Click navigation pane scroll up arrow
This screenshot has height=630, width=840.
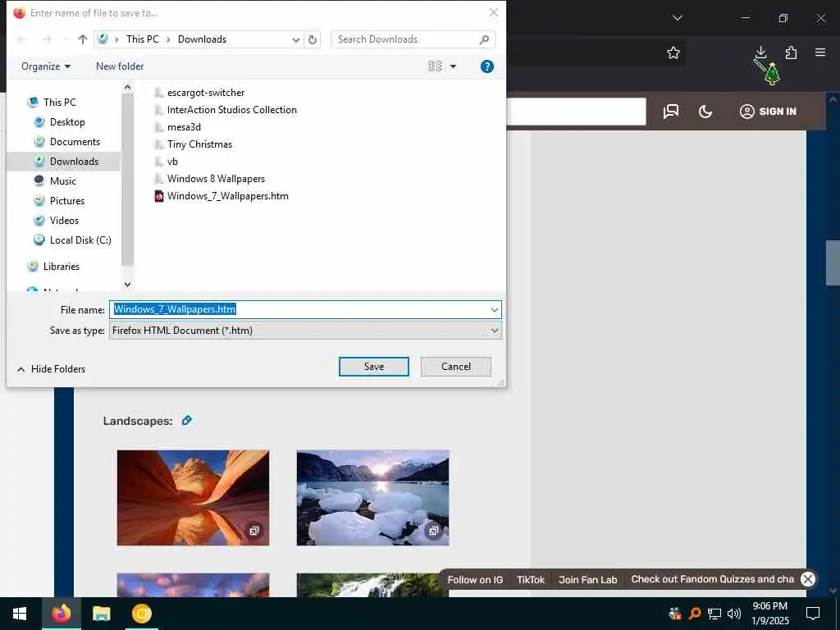[x=127, y=87]
